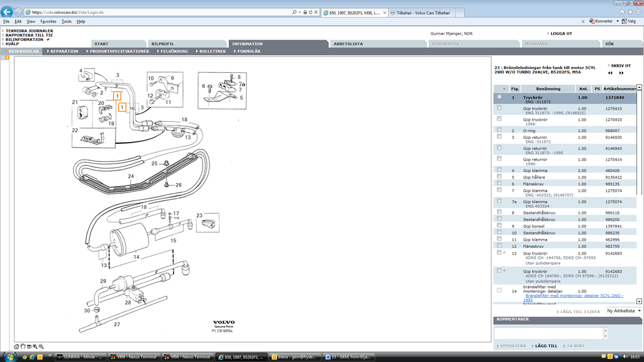Go to next parts section with double-right arrows
The height and width of the screenshot is (362, 644).
pos(621,73)
